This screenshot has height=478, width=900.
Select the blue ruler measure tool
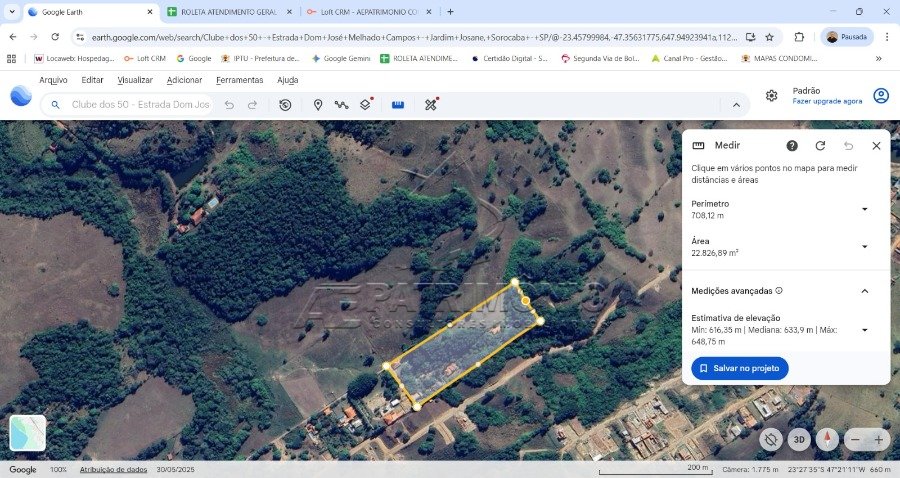click(x=398, y=105)
